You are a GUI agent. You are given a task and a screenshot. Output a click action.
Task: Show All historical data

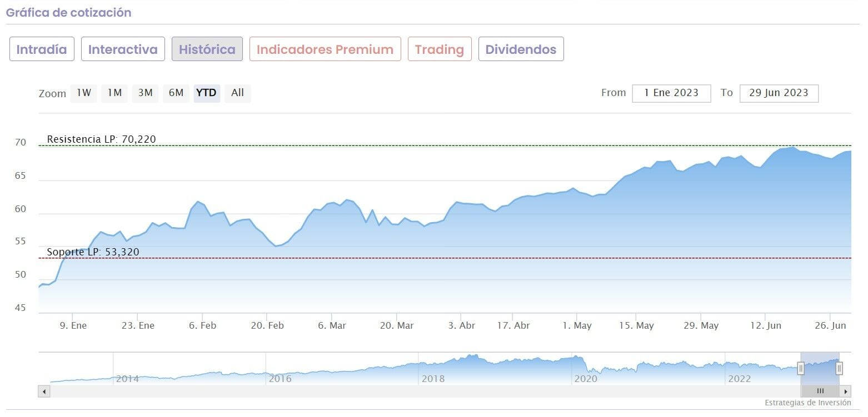(237, 93)
